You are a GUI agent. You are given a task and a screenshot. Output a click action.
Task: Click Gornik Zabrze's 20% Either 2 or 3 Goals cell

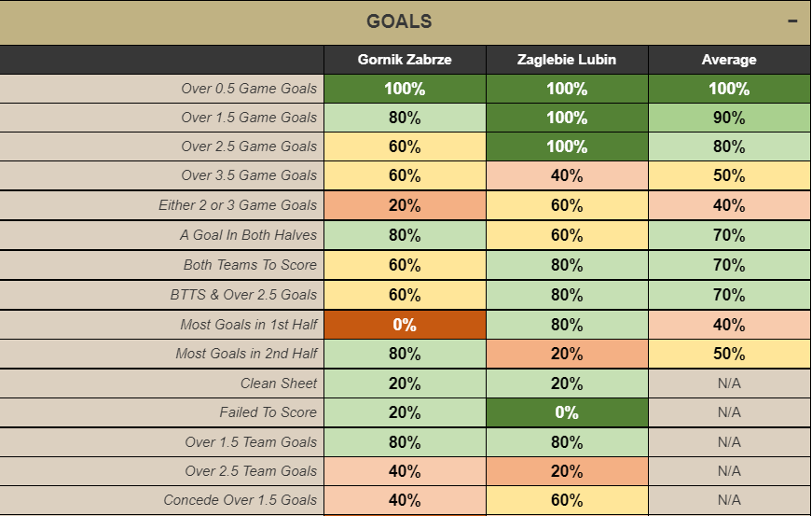[x=405, y=205]
